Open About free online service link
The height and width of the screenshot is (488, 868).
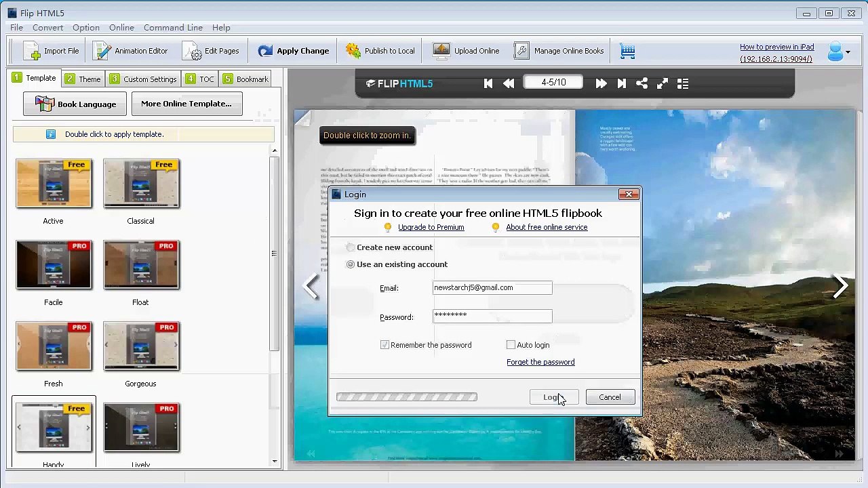tap(547, 227)
